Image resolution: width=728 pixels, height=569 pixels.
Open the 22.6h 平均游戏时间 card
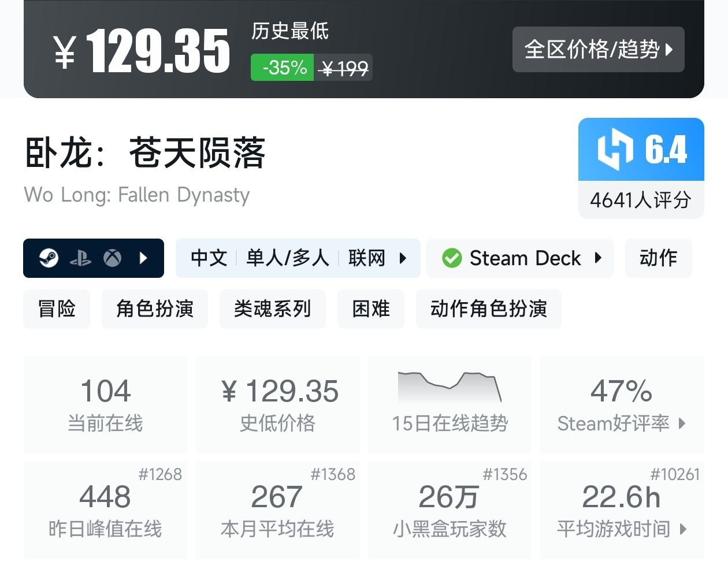pos(622,510)
